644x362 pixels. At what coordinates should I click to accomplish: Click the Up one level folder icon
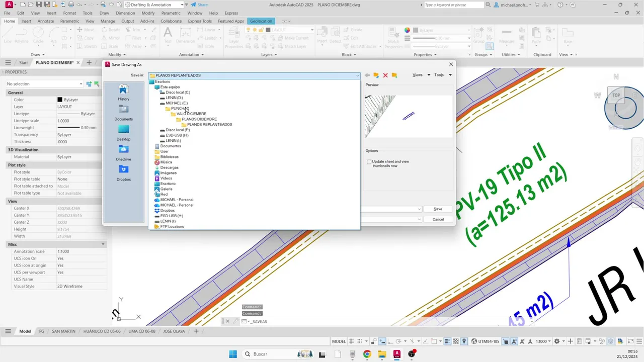click(376, 75)
